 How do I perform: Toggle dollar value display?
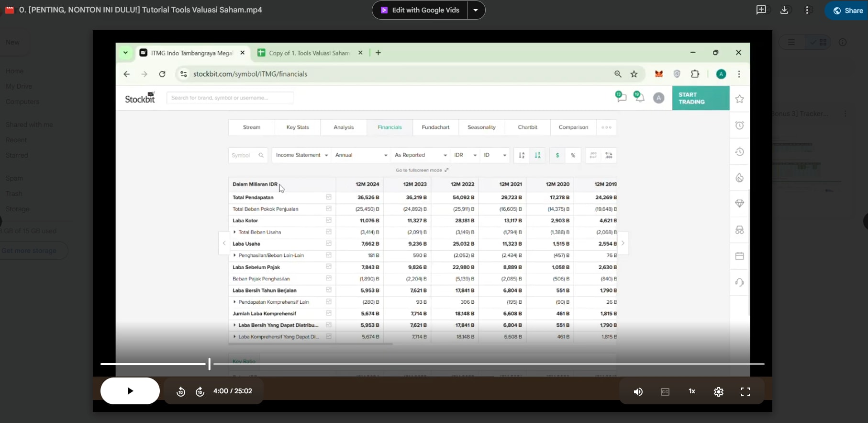click(557, 155)
